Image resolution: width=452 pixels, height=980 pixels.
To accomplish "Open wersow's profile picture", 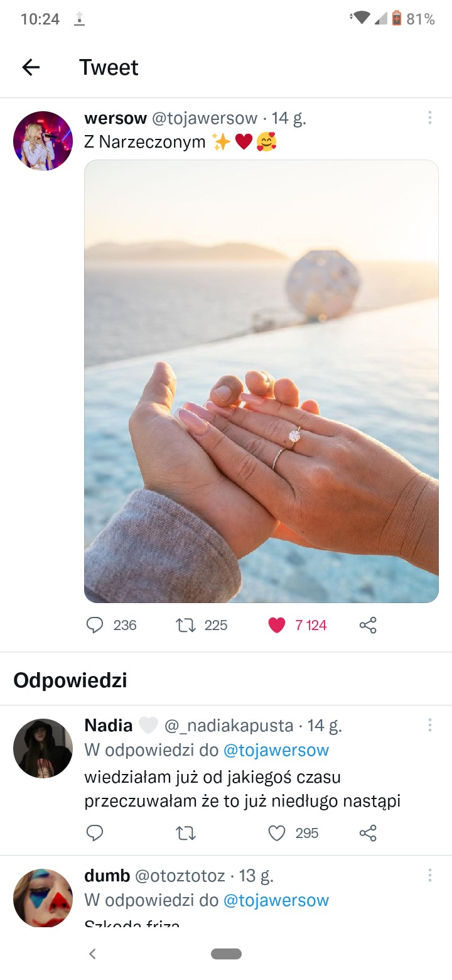I will point(43,141).
